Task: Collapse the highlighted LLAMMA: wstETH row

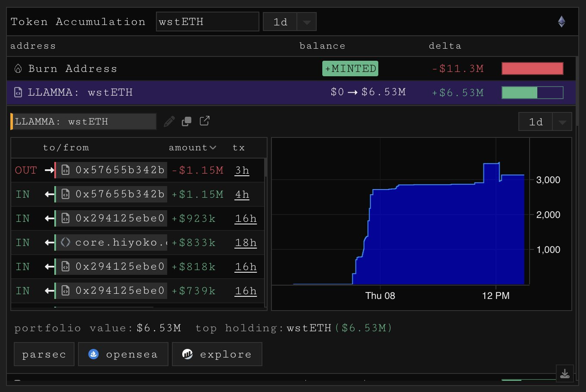Action: pos(291,93)
